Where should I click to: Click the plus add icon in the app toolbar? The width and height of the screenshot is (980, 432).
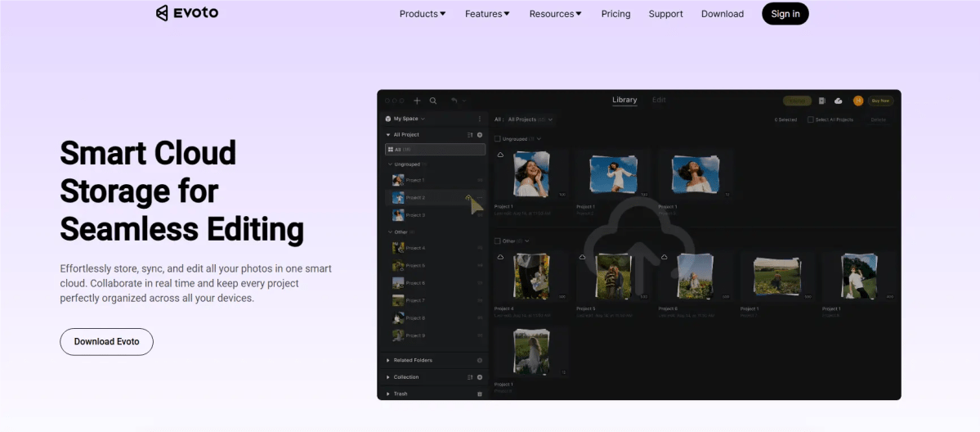tap(418, 101)
